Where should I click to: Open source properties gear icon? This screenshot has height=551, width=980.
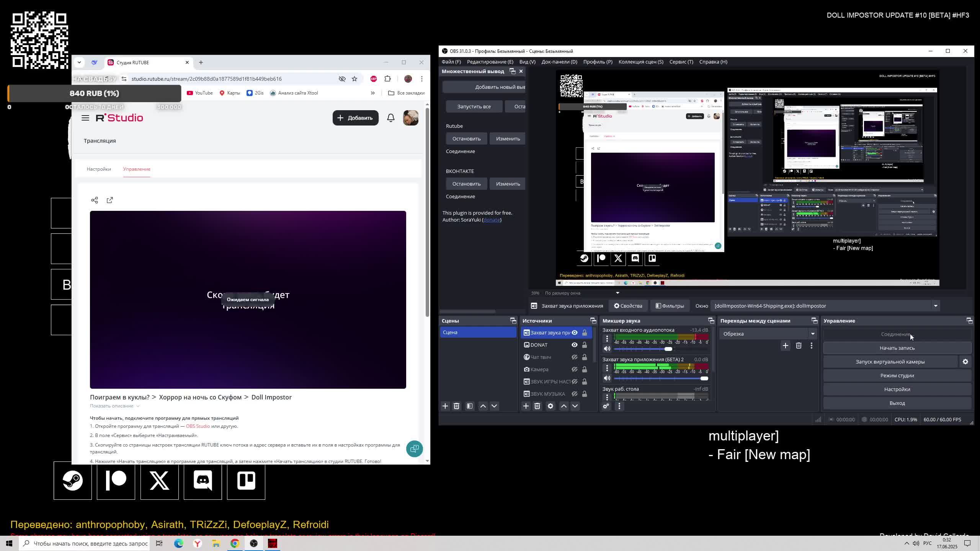550,406
